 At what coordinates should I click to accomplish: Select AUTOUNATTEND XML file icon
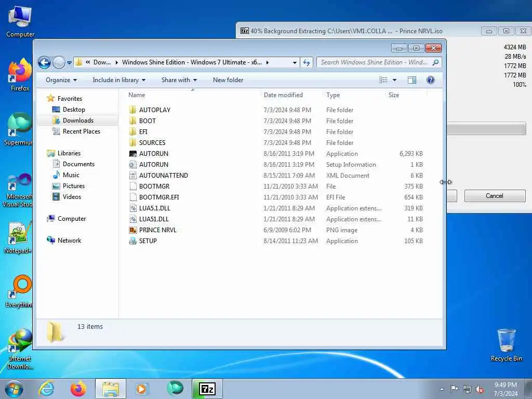coord(133,176)
